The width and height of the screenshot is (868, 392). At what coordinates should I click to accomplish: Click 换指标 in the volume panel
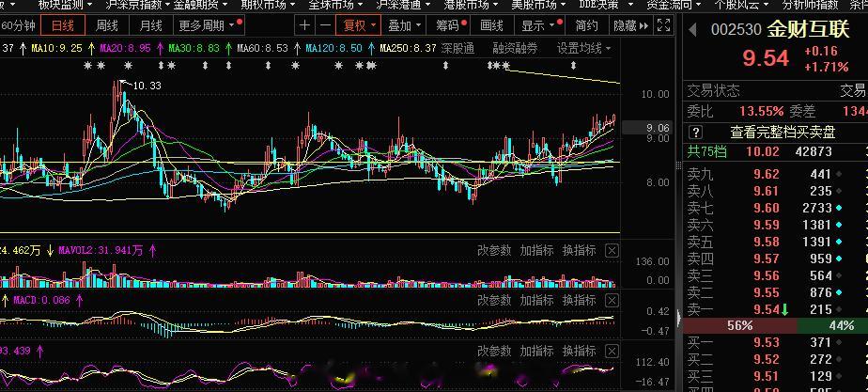(x=579, y=251)
